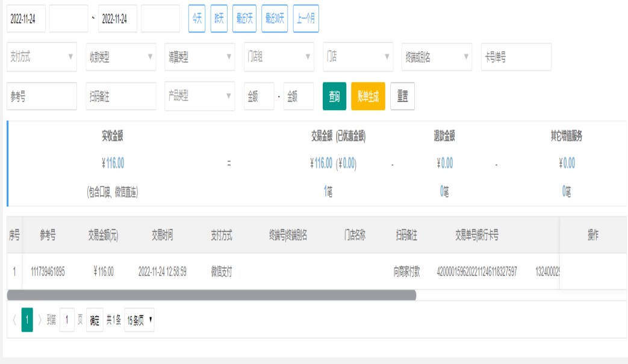
Task: Click the 确定 page jump button
Action: tap(95, 320)
